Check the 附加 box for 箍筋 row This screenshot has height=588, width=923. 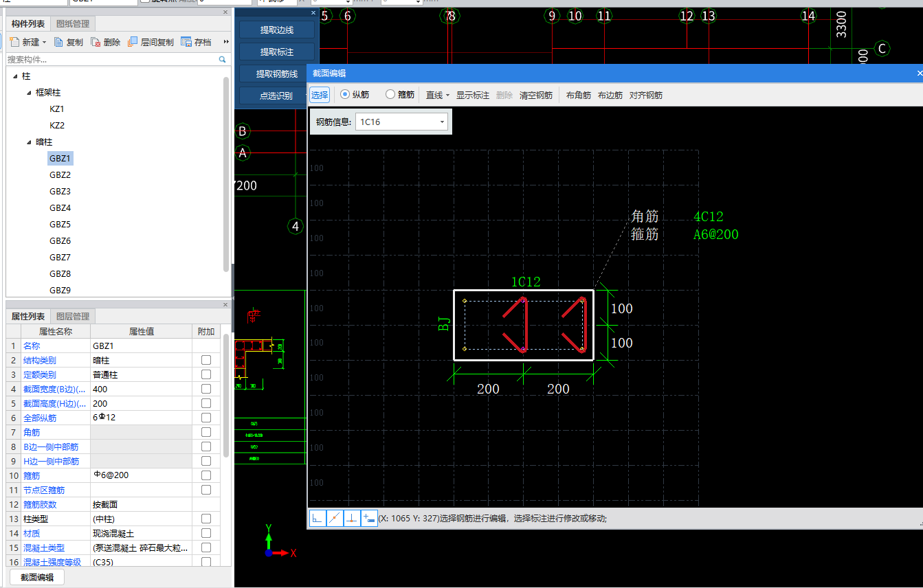click(206, 475)
